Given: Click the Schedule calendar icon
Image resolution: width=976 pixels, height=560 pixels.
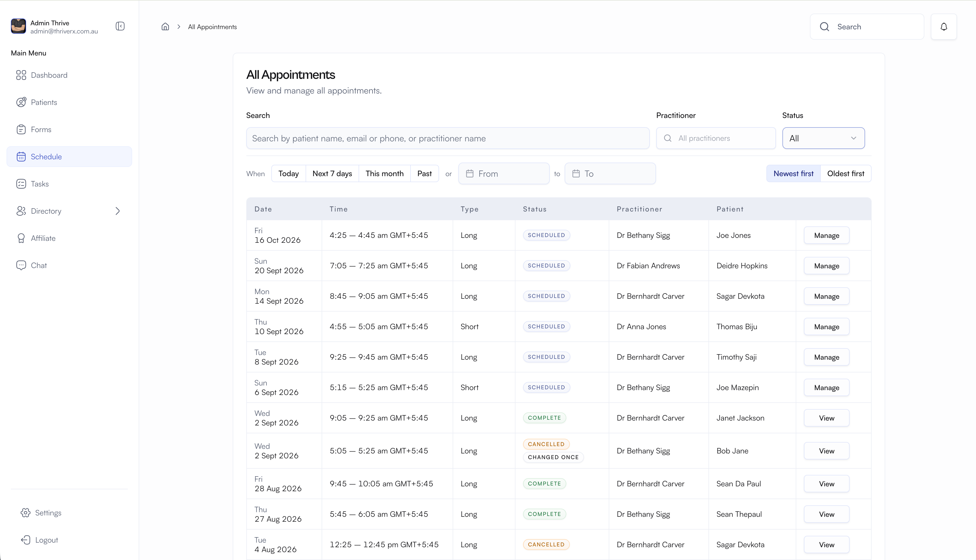Looking at the screenshot, I should 21,157.
